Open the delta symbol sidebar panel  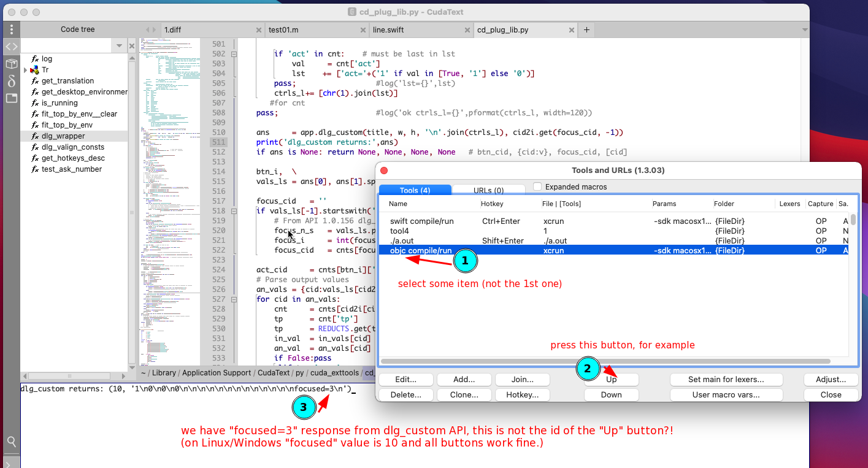click(x=11, y=81)
